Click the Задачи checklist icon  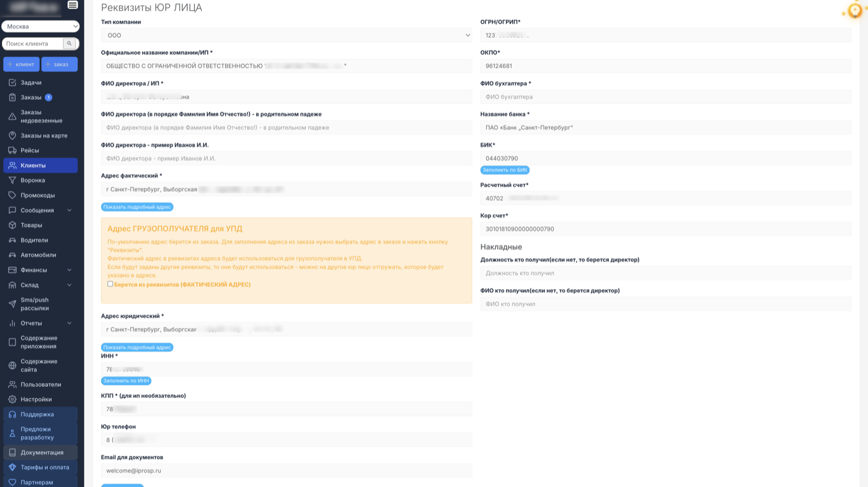point(12,83)
